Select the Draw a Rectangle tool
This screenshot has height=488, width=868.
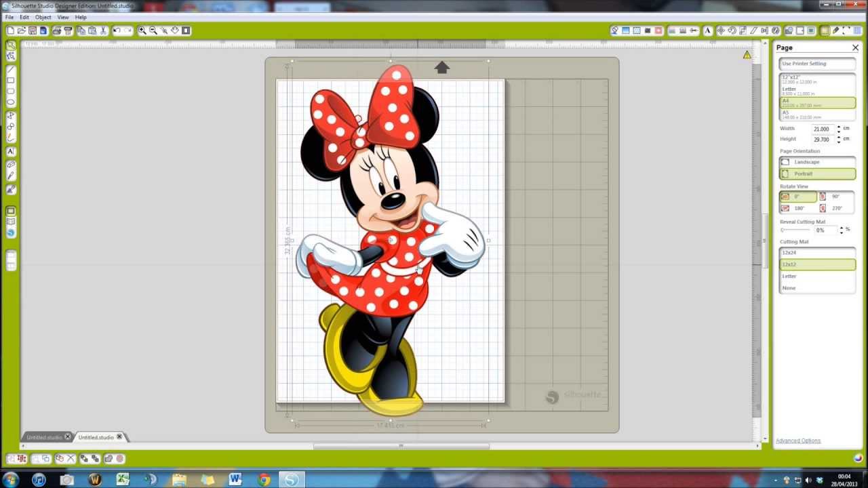11,81
